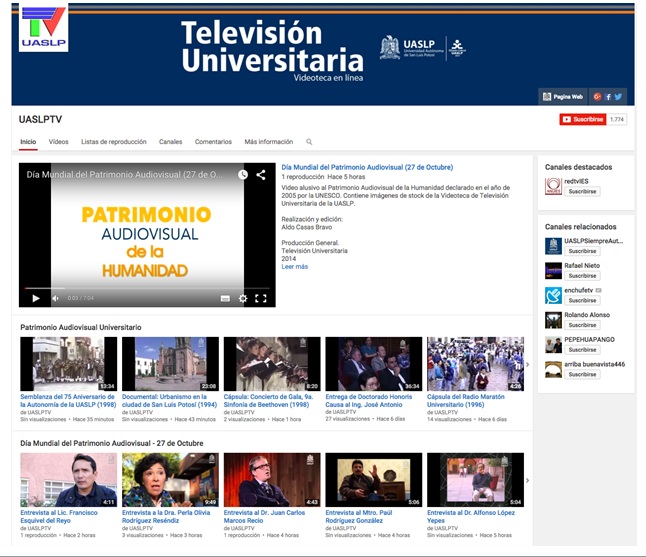Open enchufetv channel avatar
Image resolution: width=646 pixels, height=557 pixels.
click(553, 295)
